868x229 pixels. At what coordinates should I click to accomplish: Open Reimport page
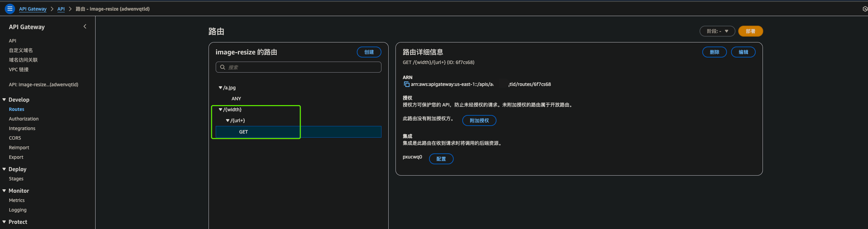click(x=19, y=148)
